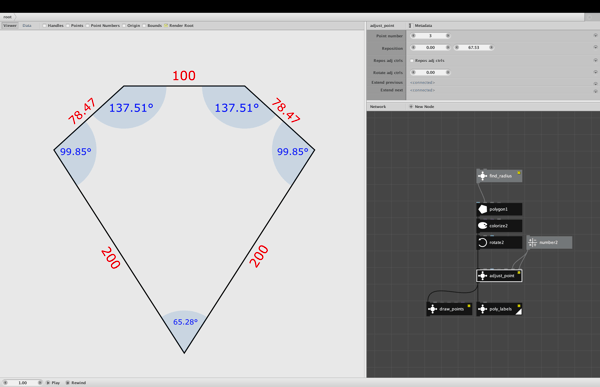Toggle the Render Root checkbox
600x387 pixels.
pos(166,26)
